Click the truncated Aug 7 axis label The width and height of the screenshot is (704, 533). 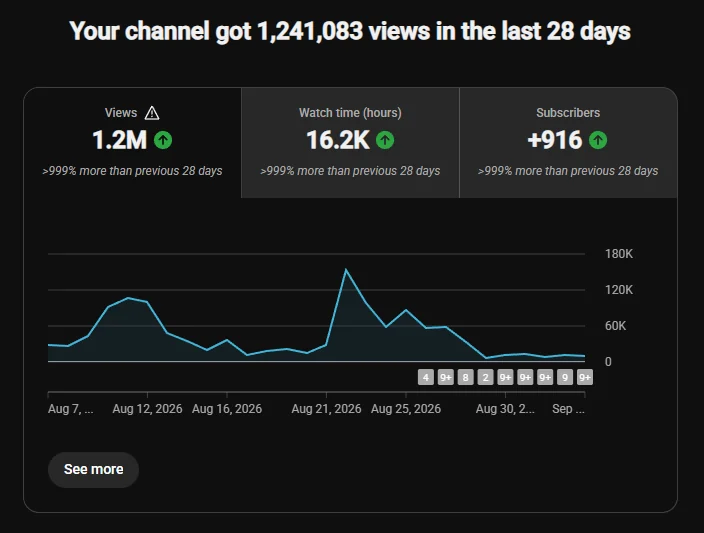(x=70, y=409)
